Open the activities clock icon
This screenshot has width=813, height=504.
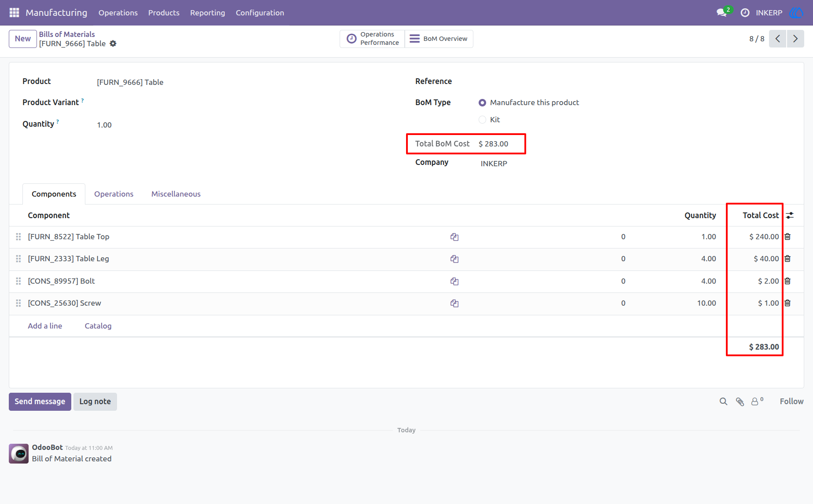745,13
